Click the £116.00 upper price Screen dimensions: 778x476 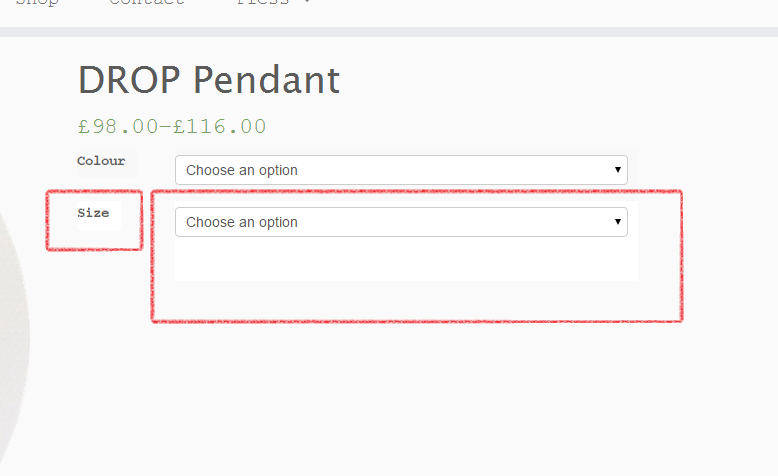(219, 127)
